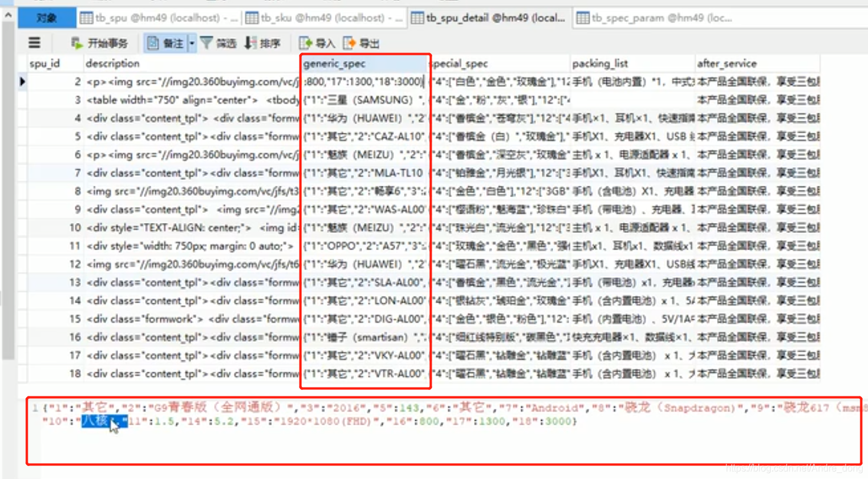This screenshot has width=868, height=479.
Task: Click the after_service column header
Action: click(757, 63)
